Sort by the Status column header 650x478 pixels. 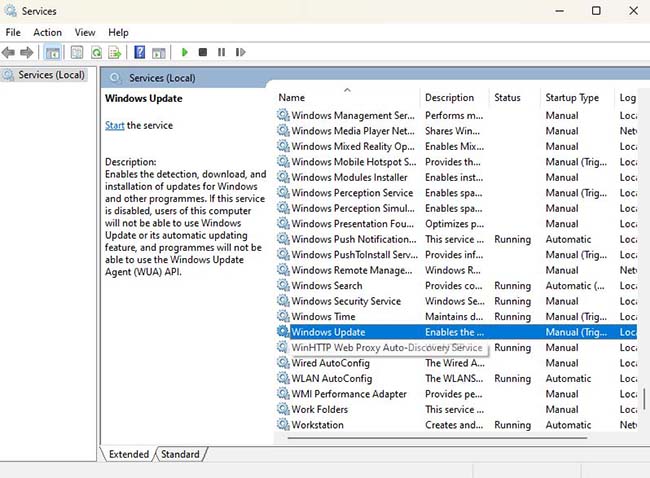pyautogui.click(x=514, y=97)
